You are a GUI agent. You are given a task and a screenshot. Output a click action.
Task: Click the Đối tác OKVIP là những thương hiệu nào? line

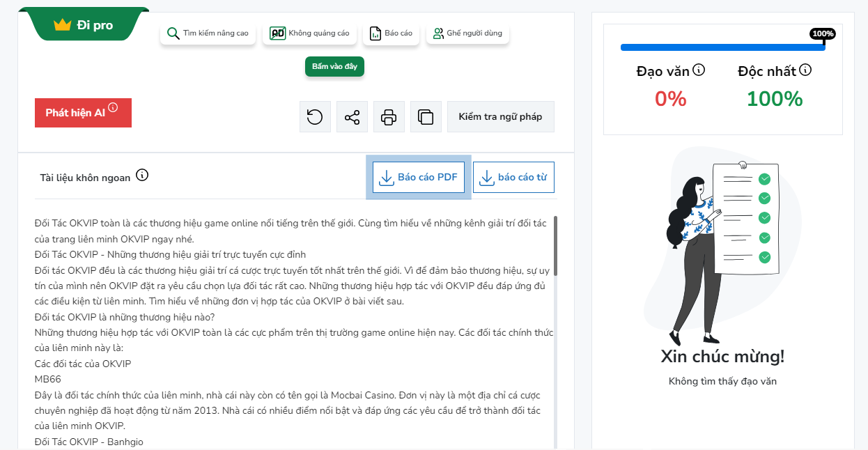click(x=125, y=316)
